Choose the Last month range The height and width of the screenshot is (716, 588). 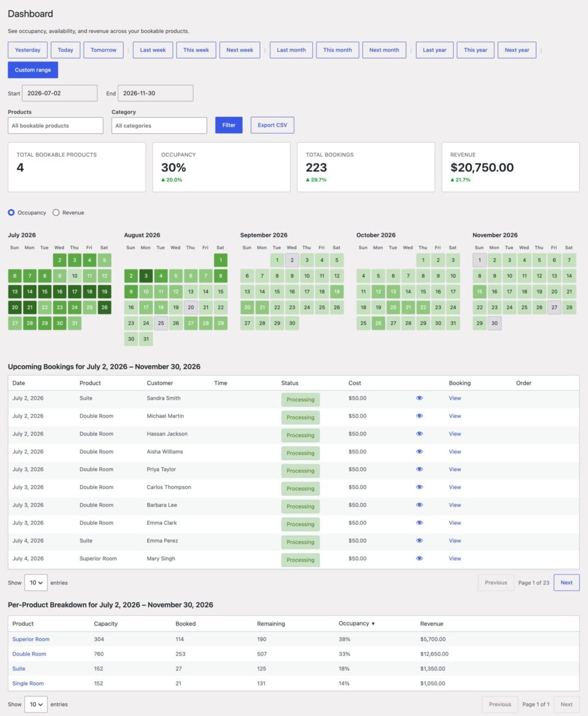(x=291, y=50)
